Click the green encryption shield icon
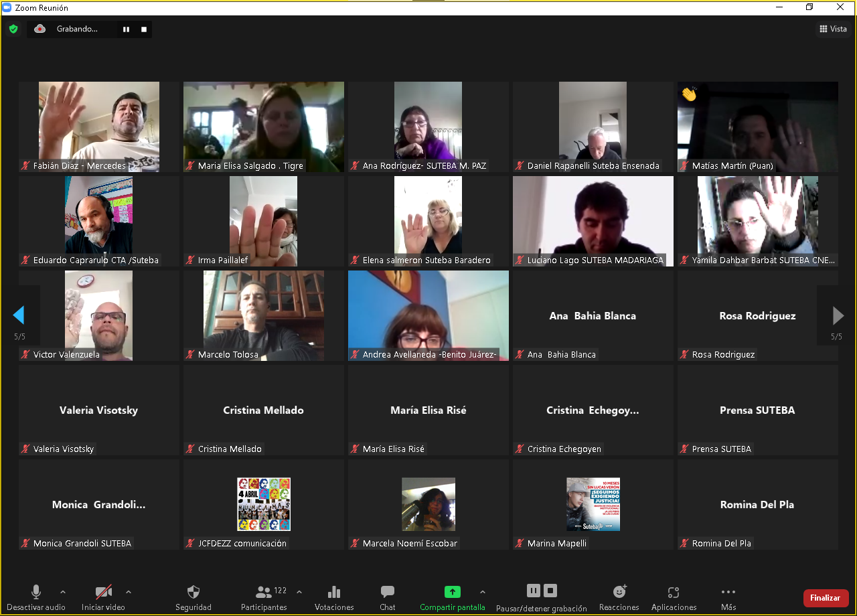The image size is (857, 616). tap(13, 29)
